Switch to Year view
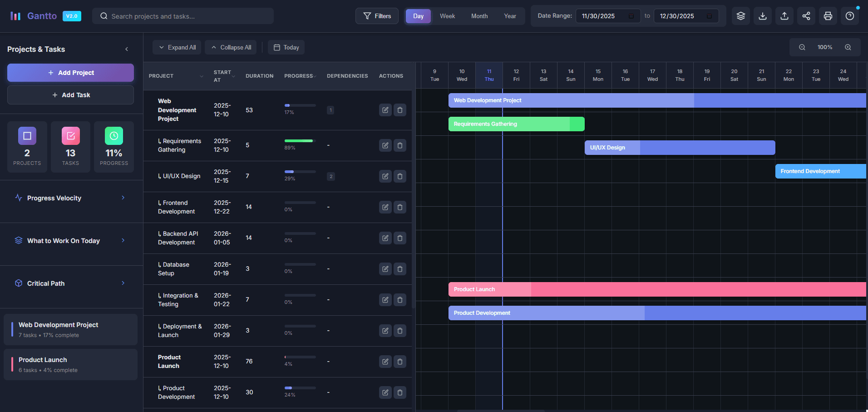 click(510, 16)
